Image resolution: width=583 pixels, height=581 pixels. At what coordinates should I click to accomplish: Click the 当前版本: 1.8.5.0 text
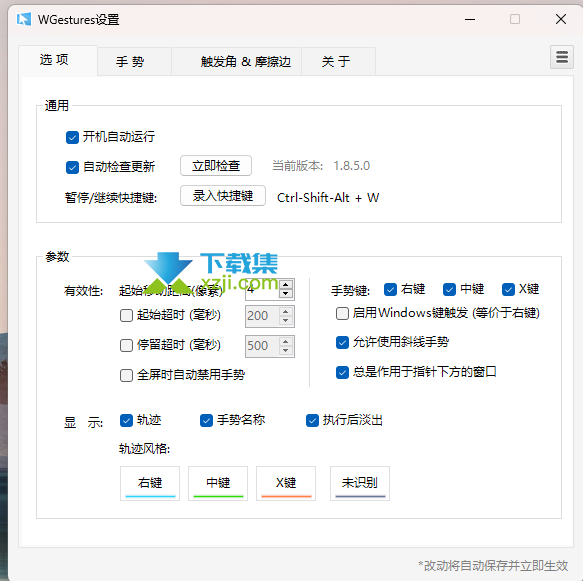point(321,166)
